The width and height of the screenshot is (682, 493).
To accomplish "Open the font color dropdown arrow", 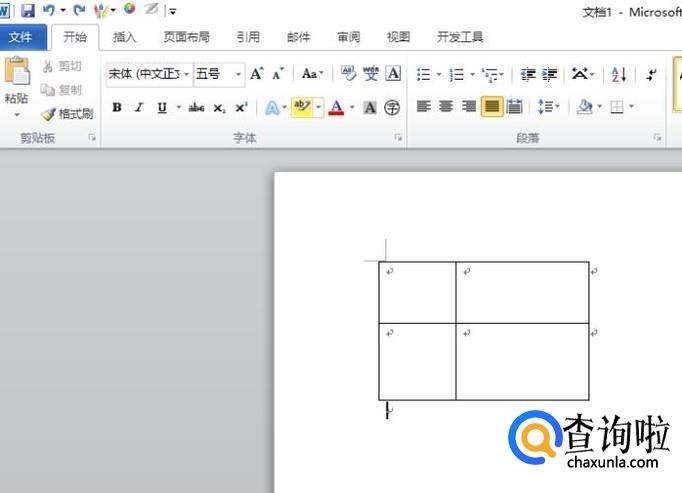I will (x=352, y=107).
